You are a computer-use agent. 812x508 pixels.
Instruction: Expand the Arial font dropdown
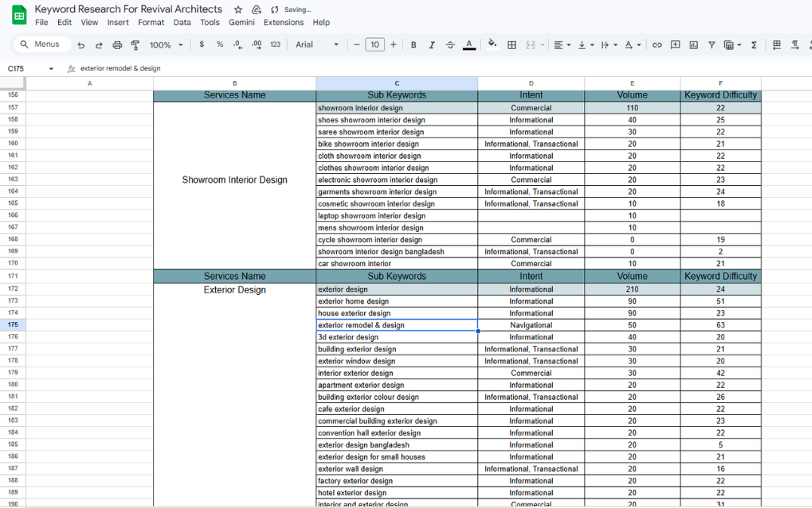(x=316, y=45)
